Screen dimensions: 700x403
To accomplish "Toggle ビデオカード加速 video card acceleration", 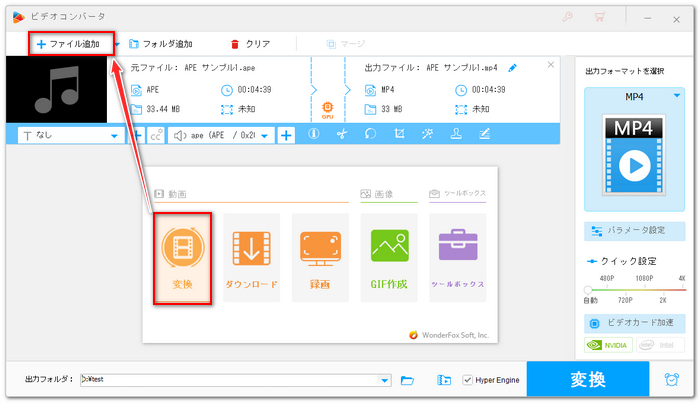I will pos(634,323).
